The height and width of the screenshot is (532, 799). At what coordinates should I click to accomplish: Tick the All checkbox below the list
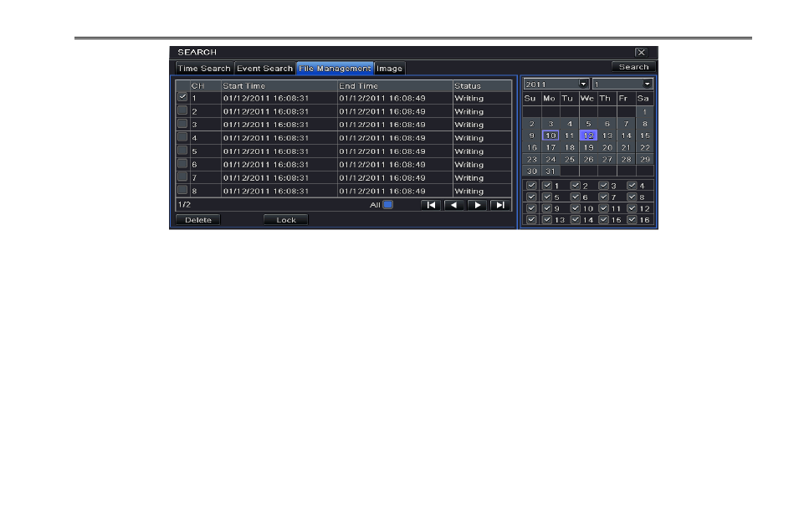(387, 205)
